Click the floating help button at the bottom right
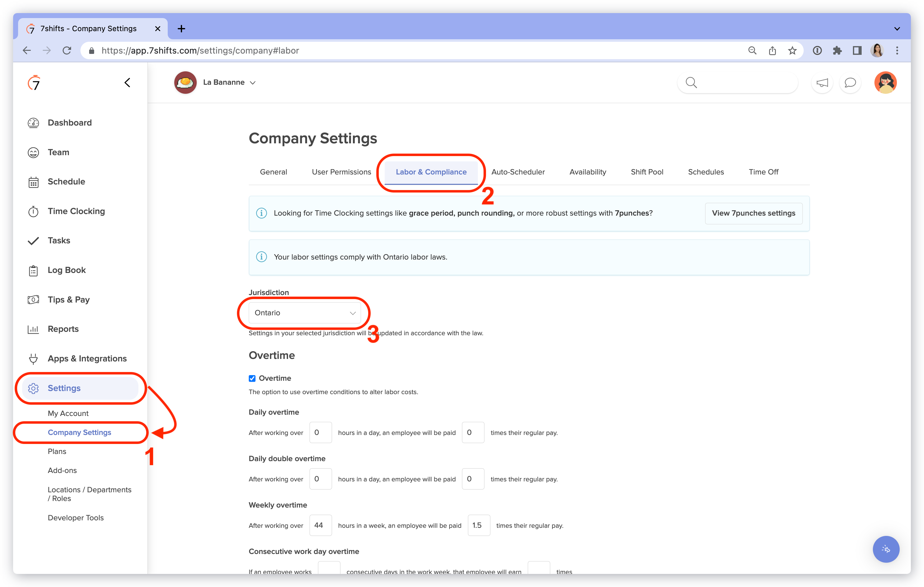 (886, 549)
